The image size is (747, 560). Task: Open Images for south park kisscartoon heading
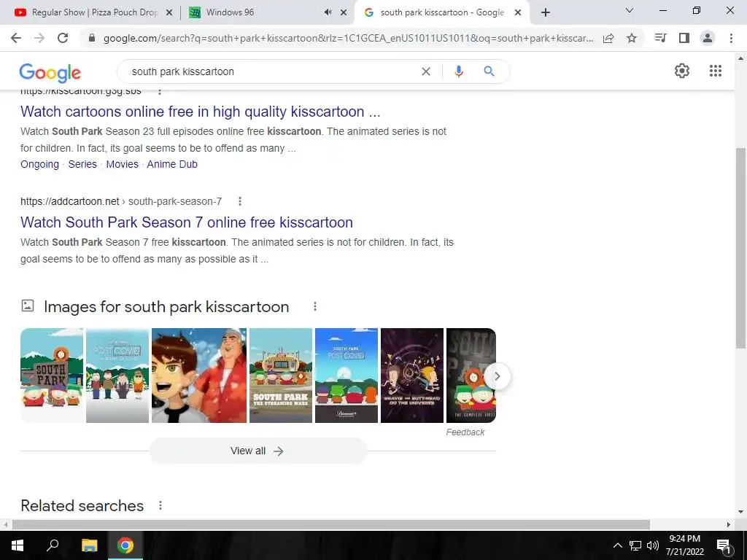[166, 307]
